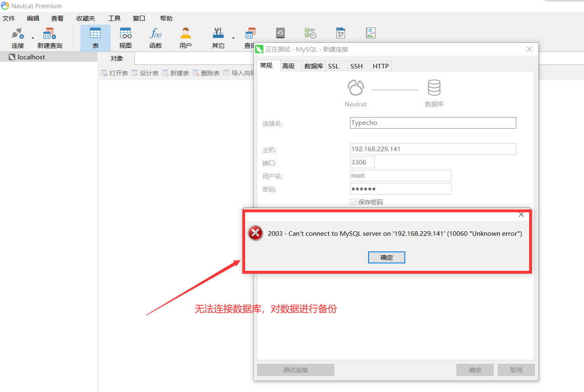
Task: Click 确定 in the error message box
Action: 387,257
